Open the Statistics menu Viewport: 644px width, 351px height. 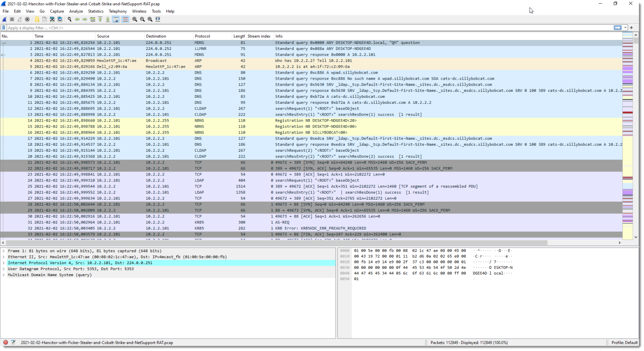coord(96,11)
